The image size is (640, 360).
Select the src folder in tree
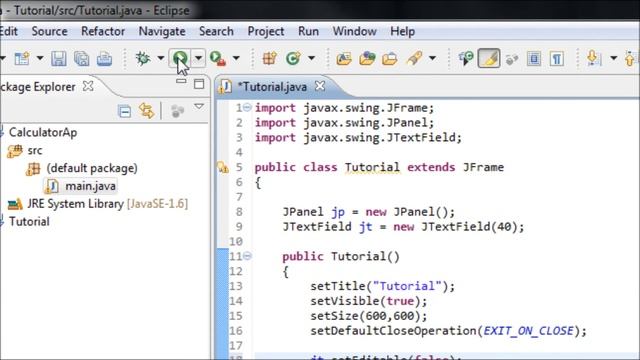pos(35,151)
